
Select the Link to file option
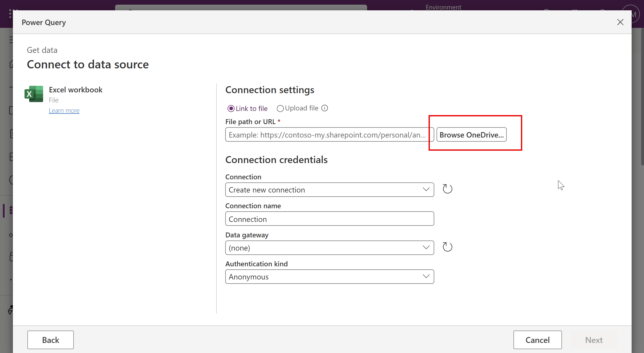231,108
